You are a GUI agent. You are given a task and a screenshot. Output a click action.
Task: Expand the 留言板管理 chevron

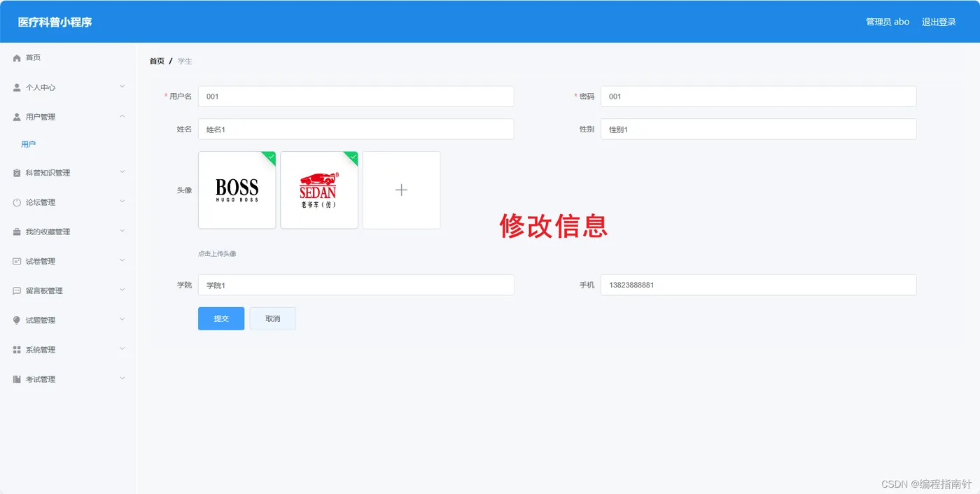(x=122, y=290)
